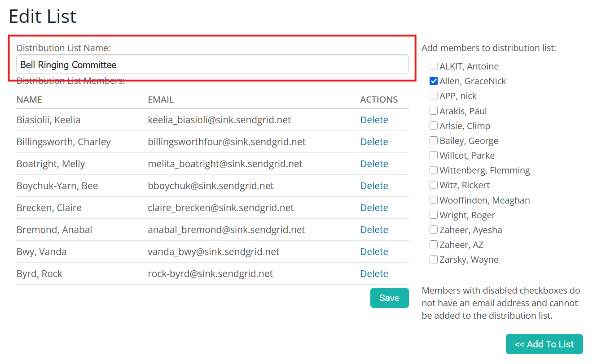
Task: Uncheck the Allen, GraceNick checkbox
Action: (x=434, y=81)
